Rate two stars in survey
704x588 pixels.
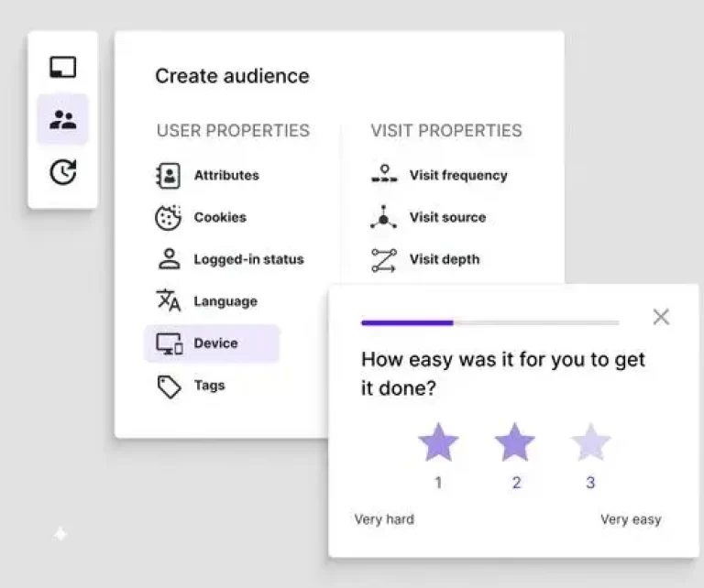[x=515, y=443]
